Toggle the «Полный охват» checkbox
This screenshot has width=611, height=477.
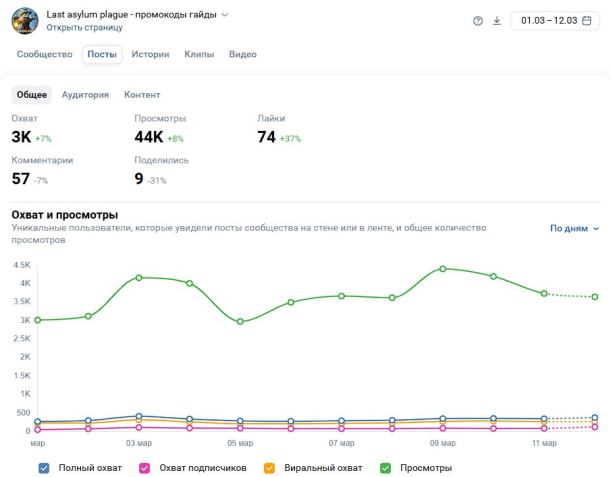coord(44,467)
